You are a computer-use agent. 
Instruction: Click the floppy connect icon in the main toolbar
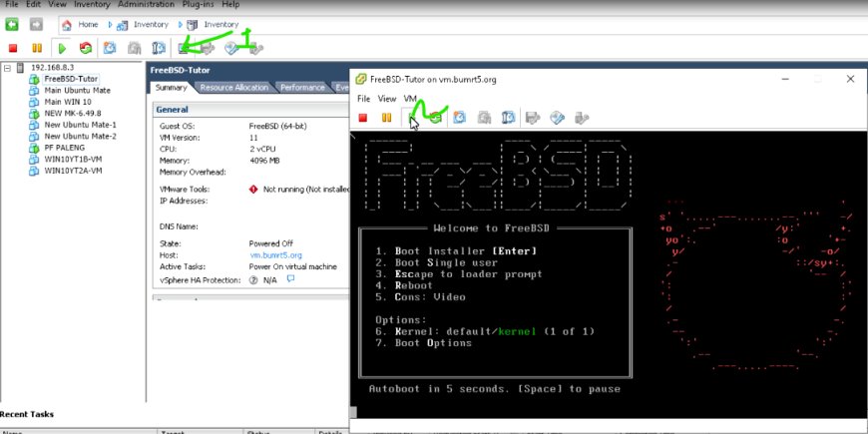click(x=208, y=49)
